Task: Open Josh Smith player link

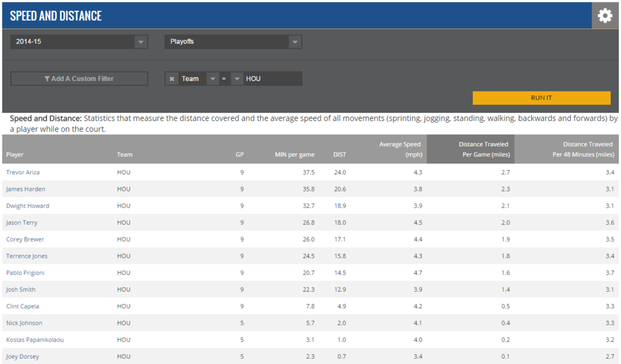Action: pyautogui.click(x=21, y=290)
